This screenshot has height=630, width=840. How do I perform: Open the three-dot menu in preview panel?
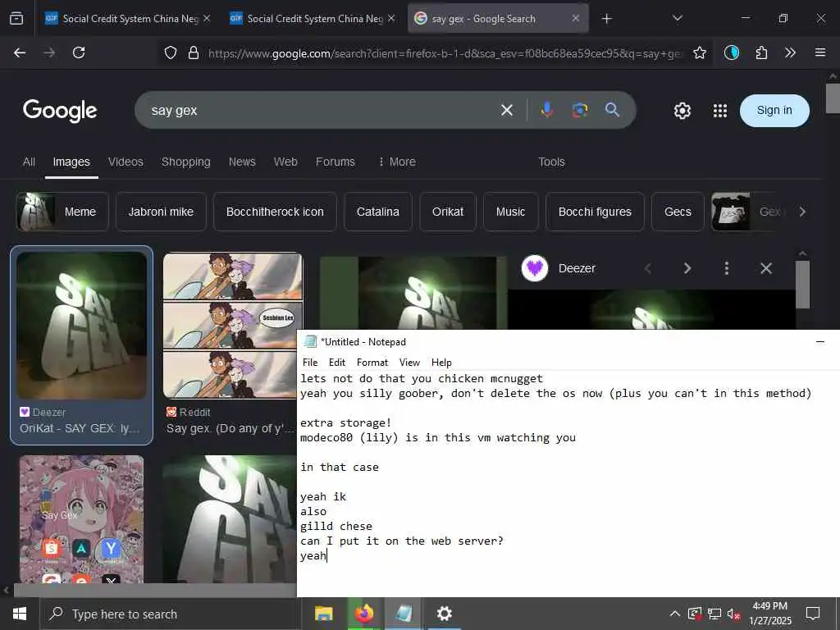tap(727, 268)
